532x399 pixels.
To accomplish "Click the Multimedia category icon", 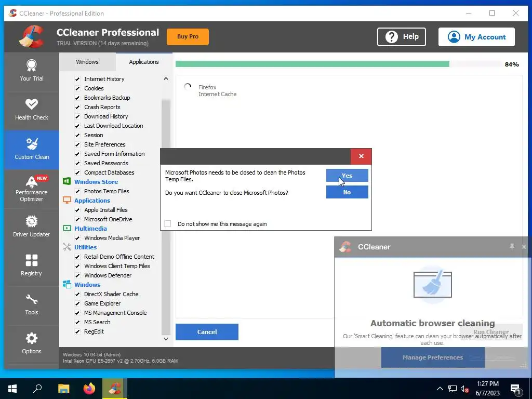I will 67,229.
